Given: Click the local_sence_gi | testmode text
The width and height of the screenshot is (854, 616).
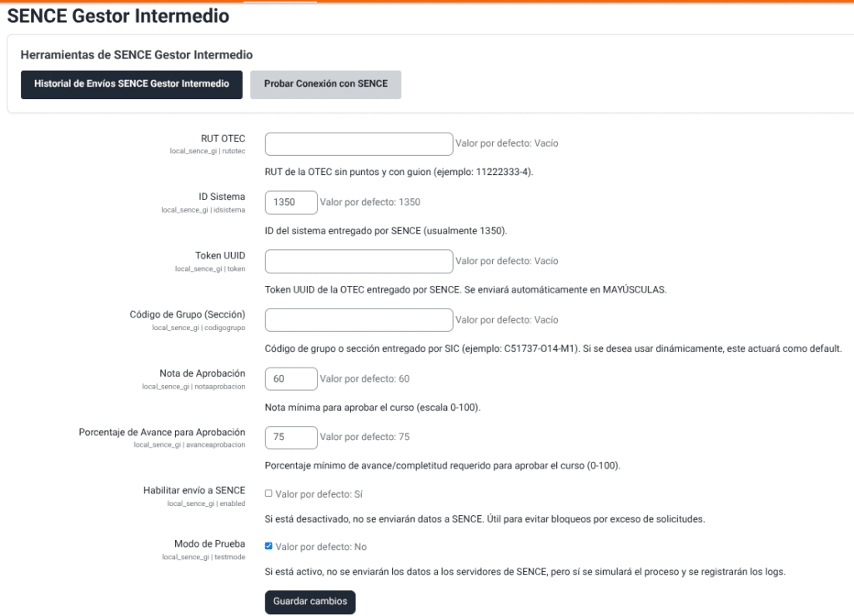Looking at the screenshot, I should pyautogui.click(x=203, y=557).
